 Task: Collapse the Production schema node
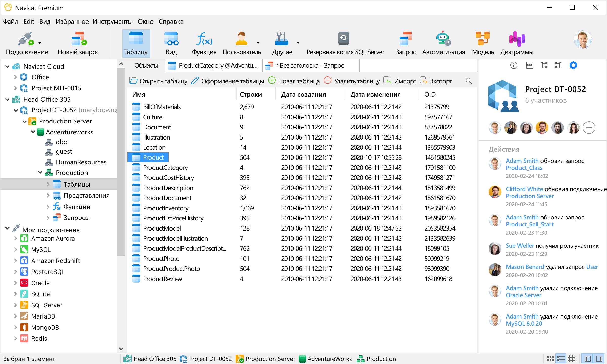[40, 172]
